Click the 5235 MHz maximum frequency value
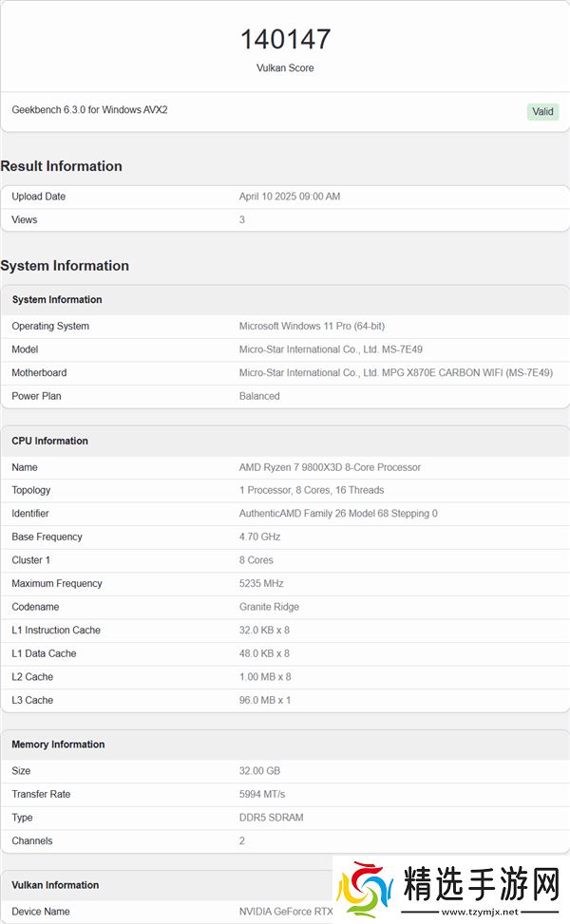Image resolution: width=570 pixels, height=924 pixels. click(261, 584)
